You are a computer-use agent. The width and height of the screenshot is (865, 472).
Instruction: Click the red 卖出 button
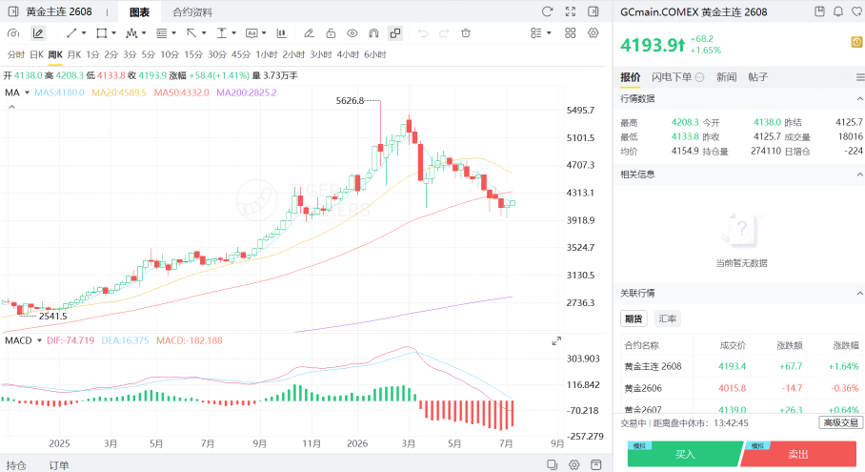point(798,454)
